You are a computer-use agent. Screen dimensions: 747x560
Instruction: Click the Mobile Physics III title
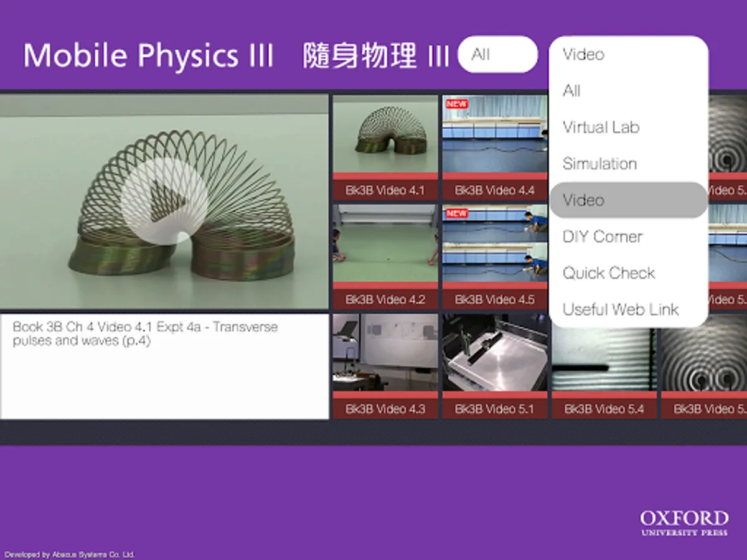(148, 55)
